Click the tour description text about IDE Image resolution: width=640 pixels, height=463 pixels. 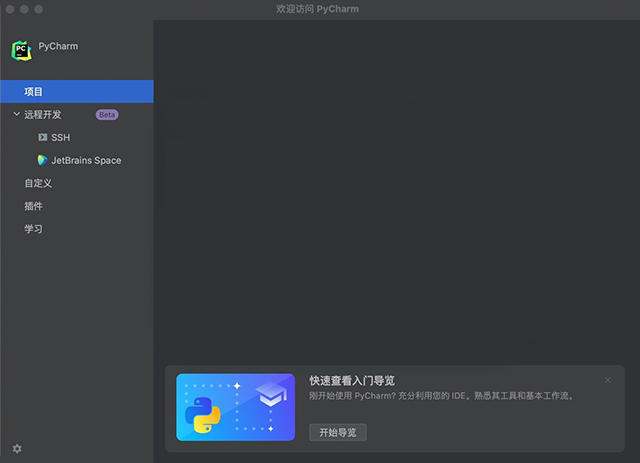click(x=441, y=396)
